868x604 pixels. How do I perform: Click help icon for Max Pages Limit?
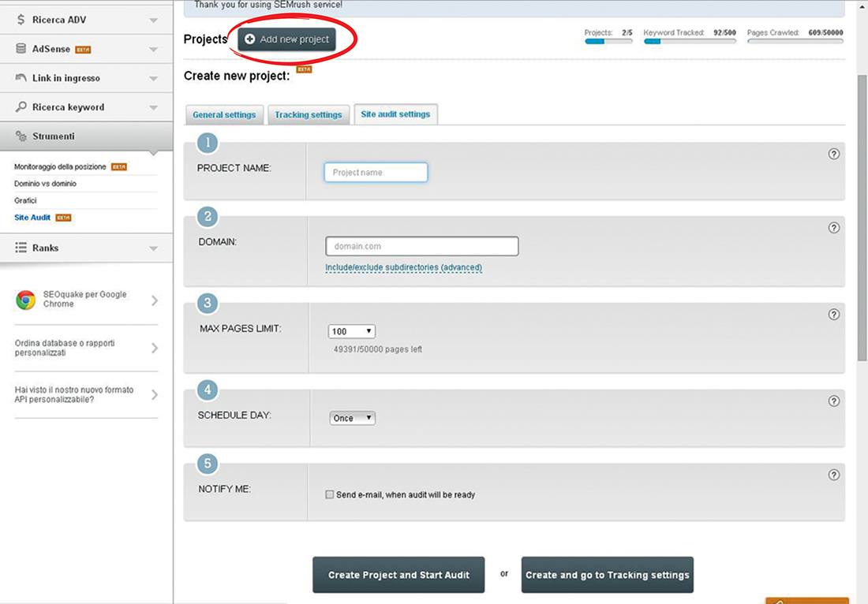click(x=834, y=315)
